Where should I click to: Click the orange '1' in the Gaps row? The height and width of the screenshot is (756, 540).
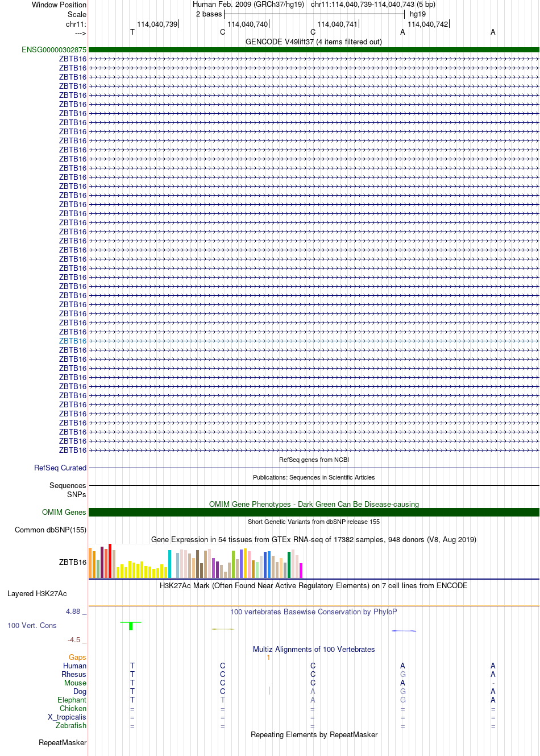268,658
